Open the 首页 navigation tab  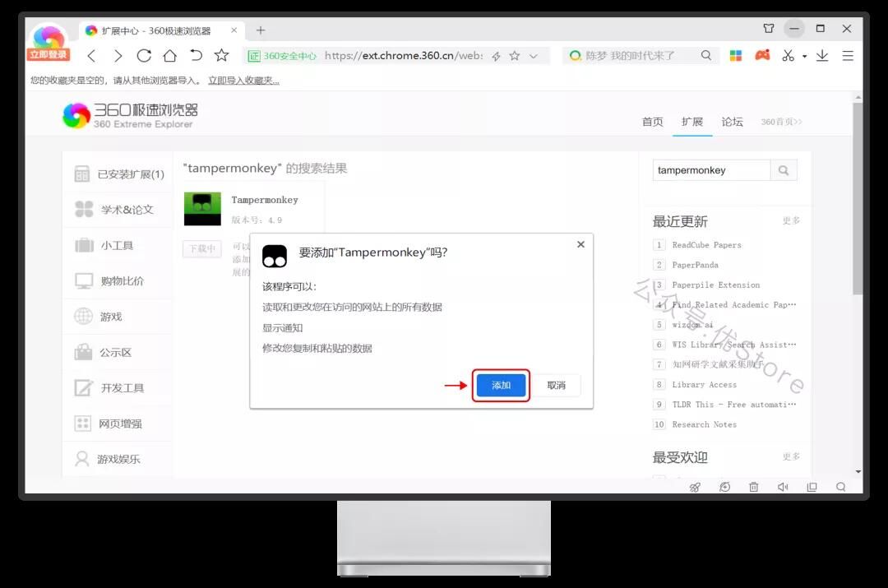652,122
